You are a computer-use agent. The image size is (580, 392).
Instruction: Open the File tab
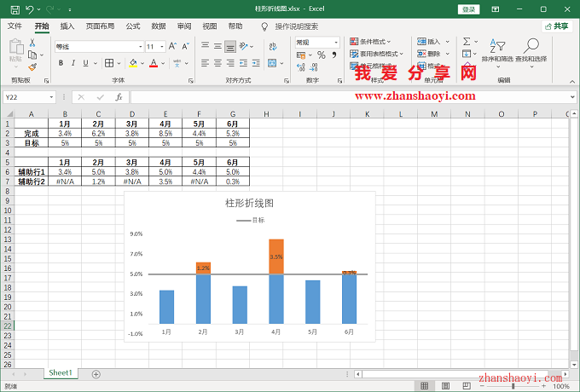point(14,26)
